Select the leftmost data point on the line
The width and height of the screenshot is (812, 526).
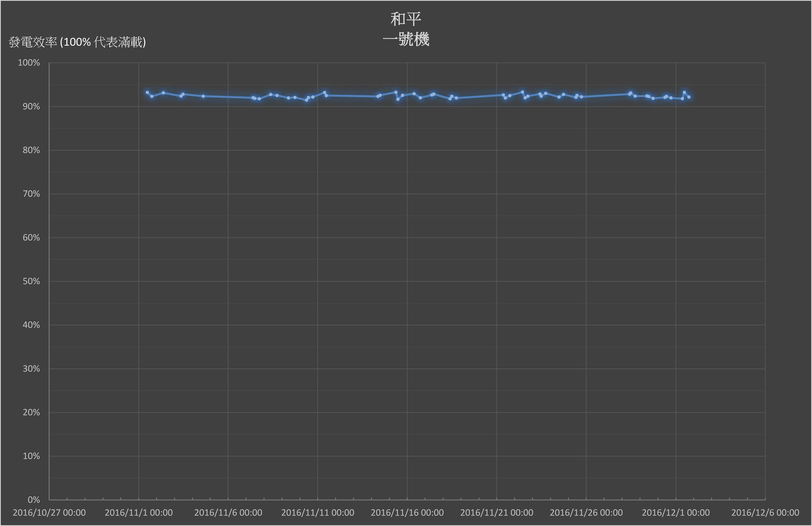click(147, 93)
